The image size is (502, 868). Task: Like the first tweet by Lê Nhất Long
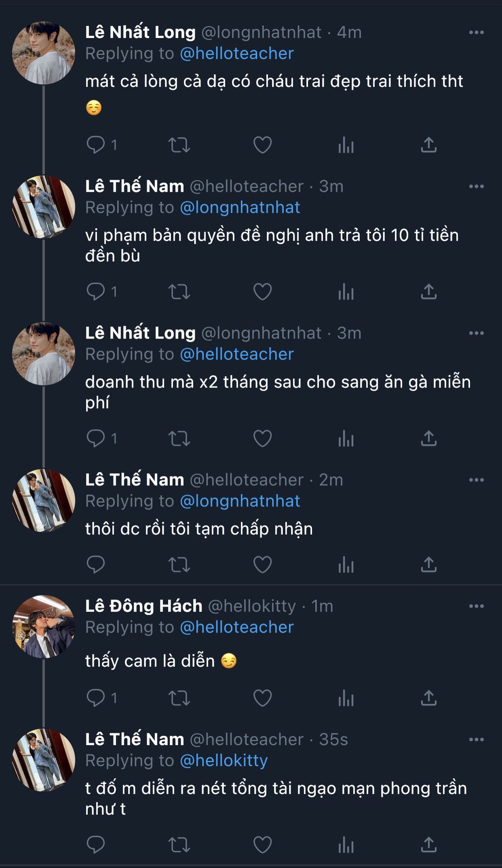coord(262,145)
